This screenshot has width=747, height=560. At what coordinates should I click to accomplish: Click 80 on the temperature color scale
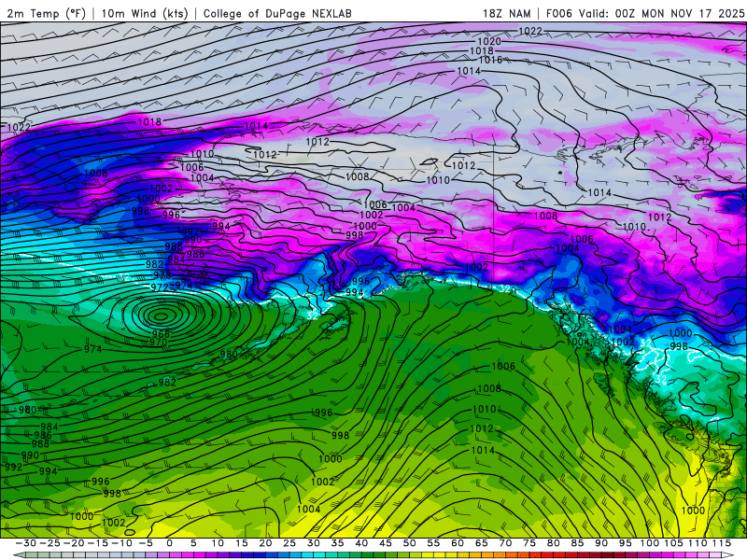click(x=553, y=543)
